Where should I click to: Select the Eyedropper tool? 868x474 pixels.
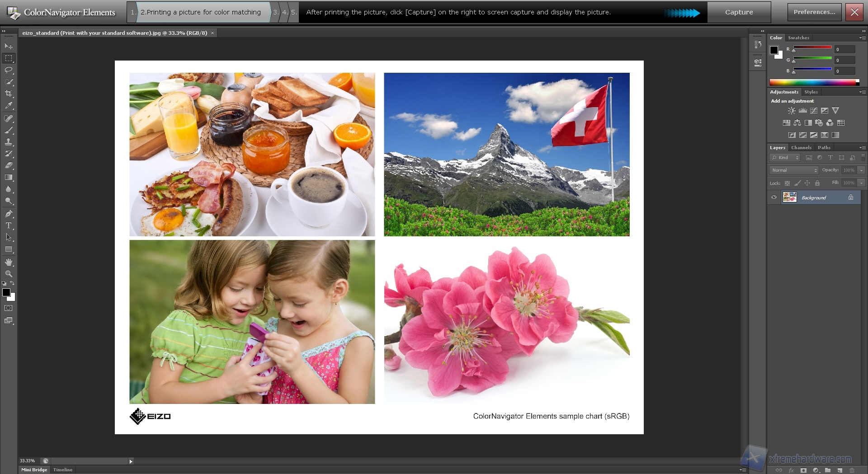coord(9,106)
